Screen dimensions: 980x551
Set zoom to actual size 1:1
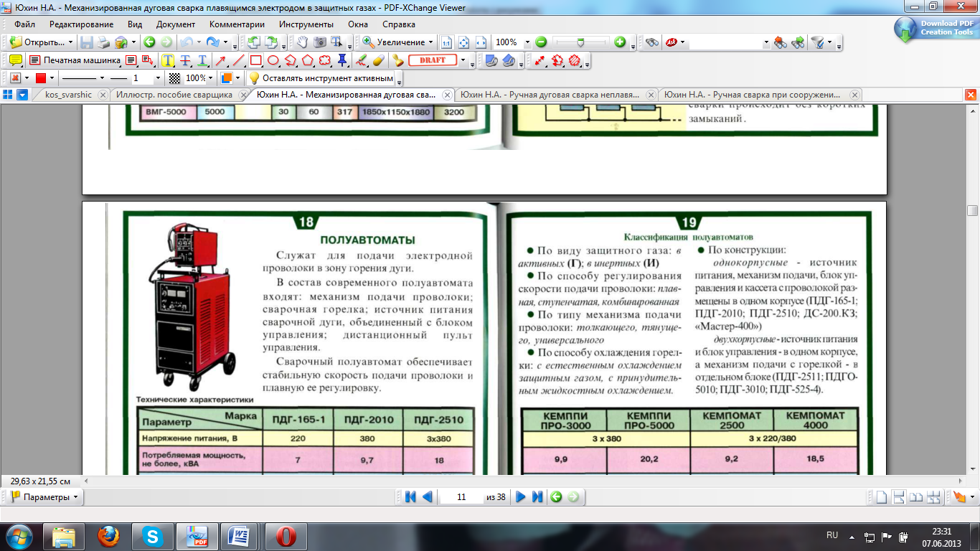(x=446, y=42)
